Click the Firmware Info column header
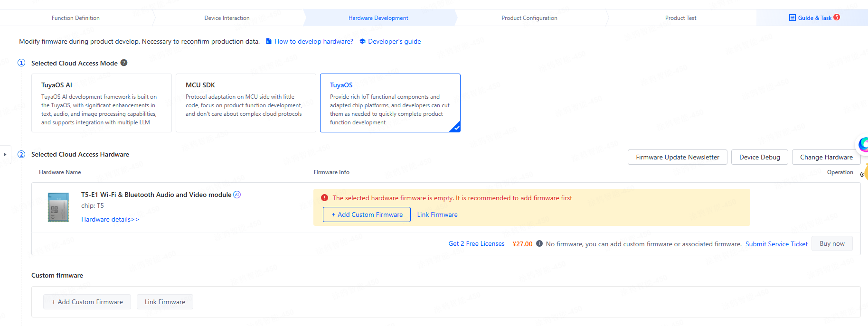This screenshot has height=326, width=868. click(x=331, y=172)
